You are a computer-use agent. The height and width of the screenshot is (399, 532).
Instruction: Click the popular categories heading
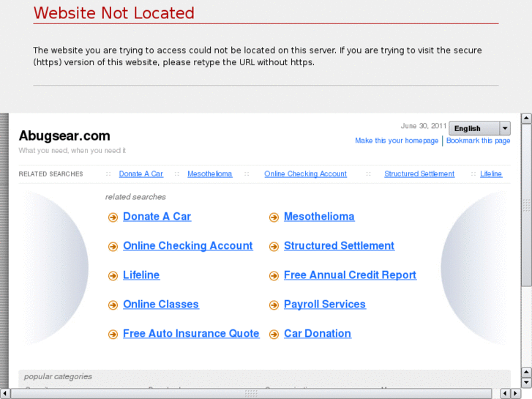(58, 376)
